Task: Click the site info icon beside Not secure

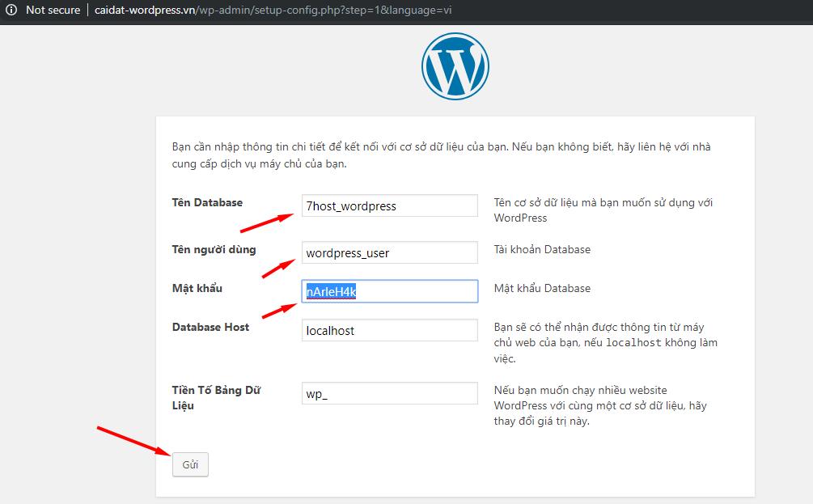Action: (11, 10)
